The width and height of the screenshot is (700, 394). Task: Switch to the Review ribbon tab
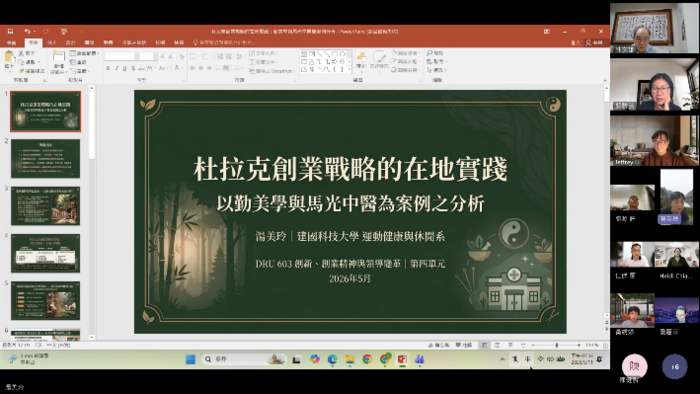click(160, 42)
